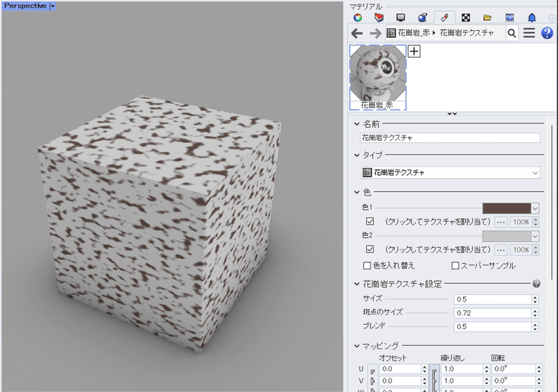Toggle the 色2 texture checkbox
The height and width of the screenshot is (392, 558).
(x=370, y=249)
